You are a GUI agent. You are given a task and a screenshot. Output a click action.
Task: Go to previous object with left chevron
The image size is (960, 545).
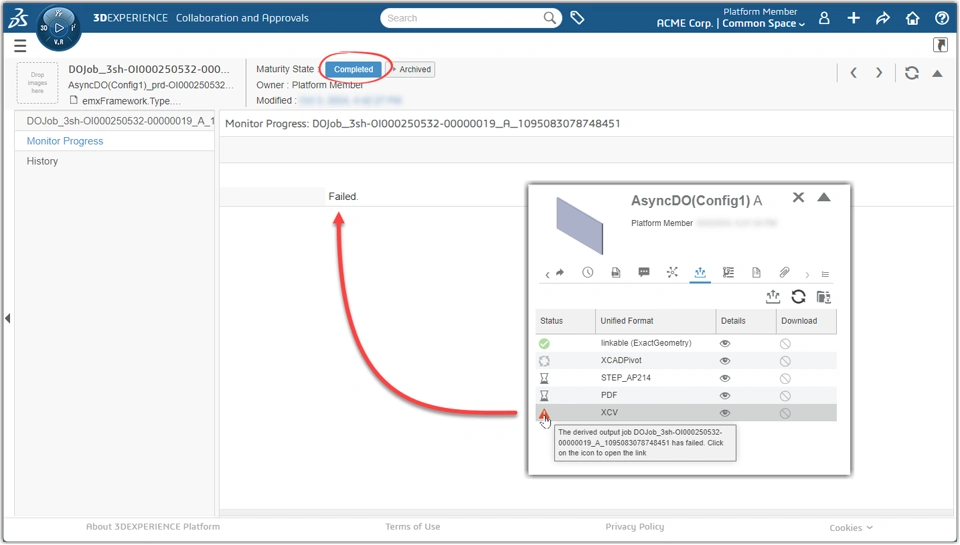tap(853, 73)
